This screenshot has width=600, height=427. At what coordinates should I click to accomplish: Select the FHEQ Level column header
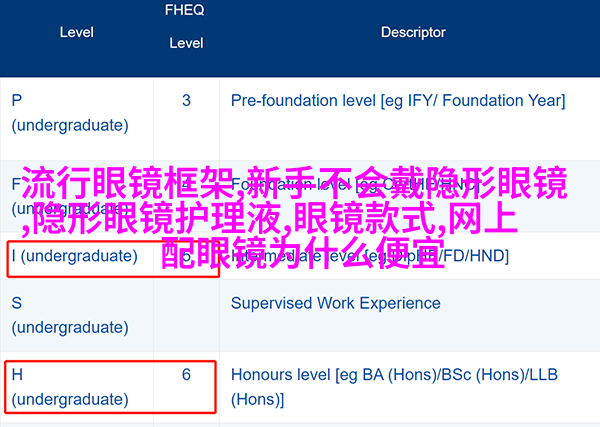186,27
